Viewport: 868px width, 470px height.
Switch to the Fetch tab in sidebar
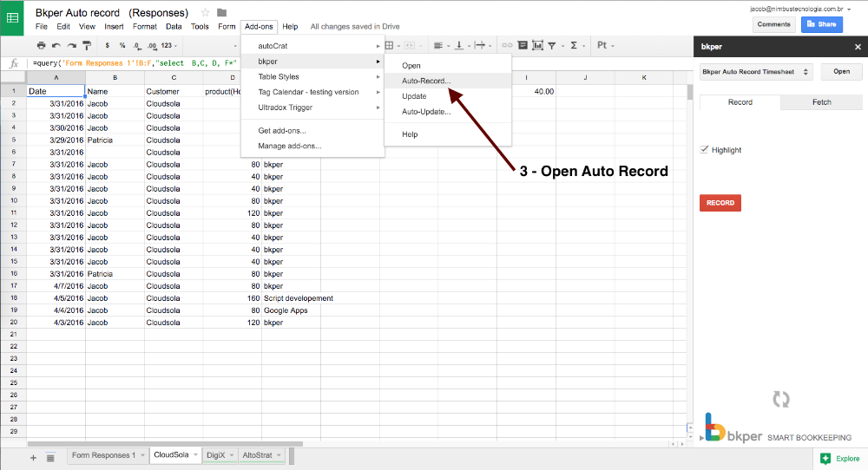click(821, 102)
